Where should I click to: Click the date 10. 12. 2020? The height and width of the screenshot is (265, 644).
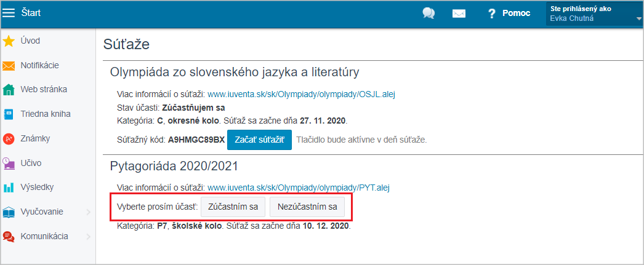coord(326,226)
